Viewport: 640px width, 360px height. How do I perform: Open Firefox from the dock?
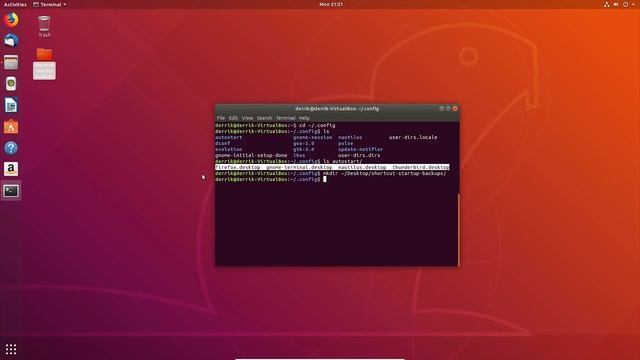pyautogui.click(x=11, y=20)
